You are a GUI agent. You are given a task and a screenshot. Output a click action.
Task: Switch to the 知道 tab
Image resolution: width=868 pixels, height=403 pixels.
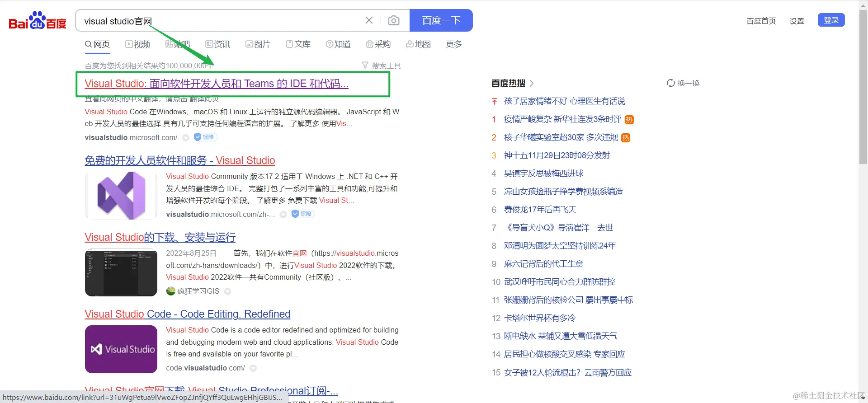(338, 44)
